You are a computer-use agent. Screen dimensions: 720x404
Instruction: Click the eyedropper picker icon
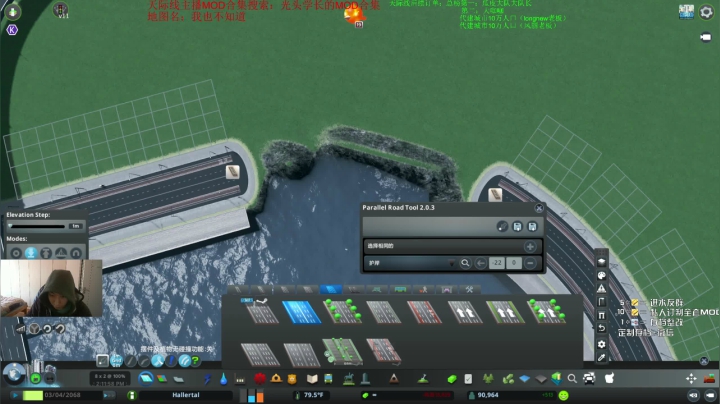point(602,358)
